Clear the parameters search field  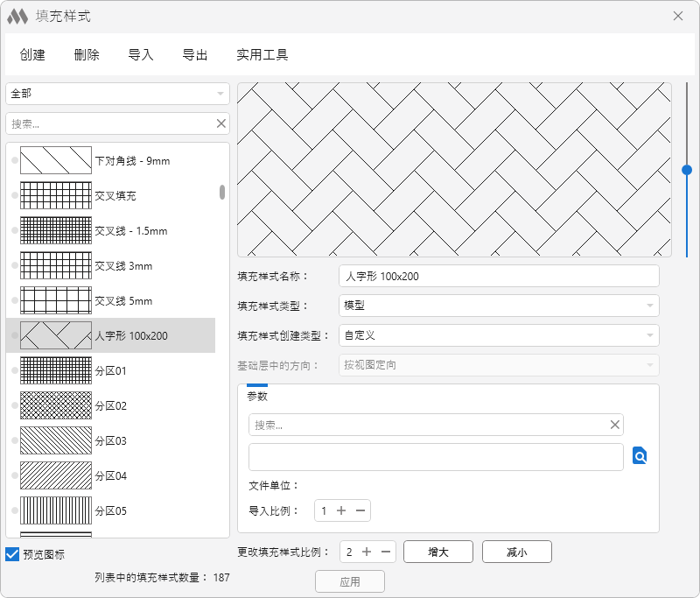click(x=615, y=425)
